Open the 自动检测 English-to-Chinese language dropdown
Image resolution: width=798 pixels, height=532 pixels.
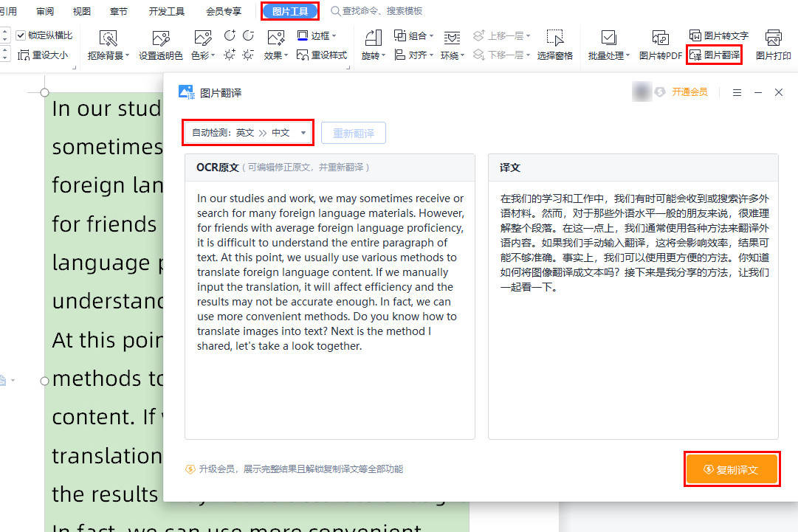247,132
